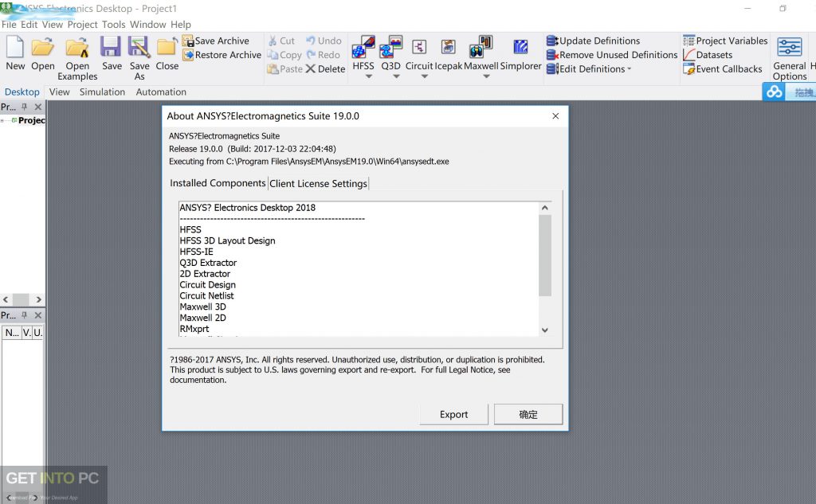Click Save Archive in the ribbon

215,41
